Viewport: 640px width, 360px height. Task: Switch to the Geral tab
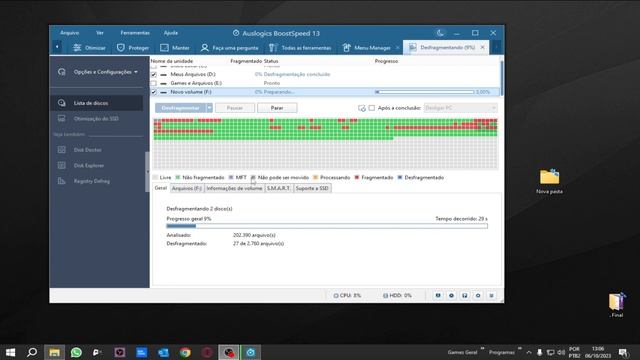click(161, 188)
